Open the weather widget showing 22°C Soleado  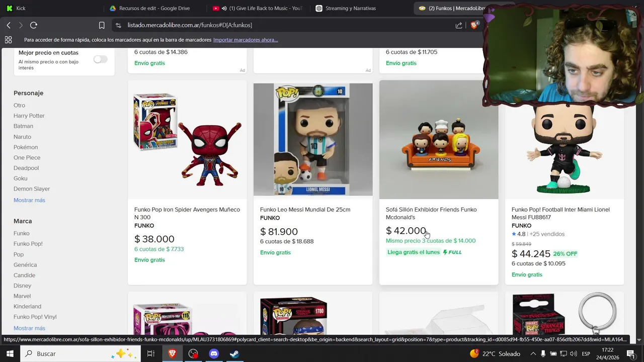(x=495, y=353)
